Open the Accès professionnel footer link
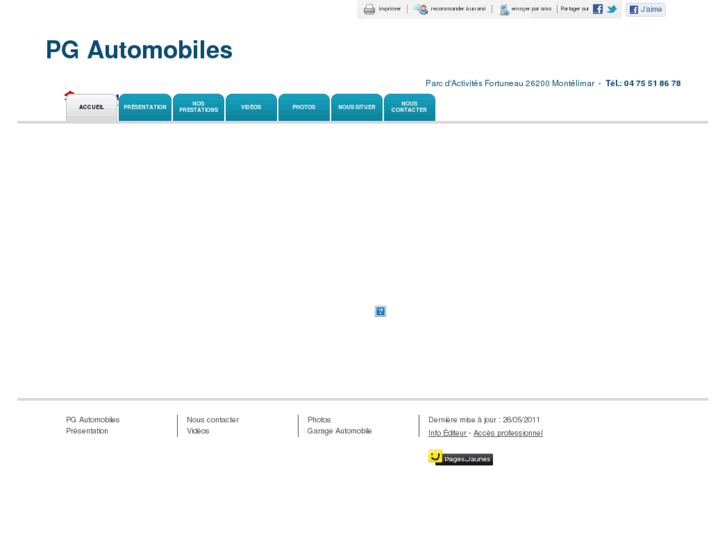 click(508, 433)
